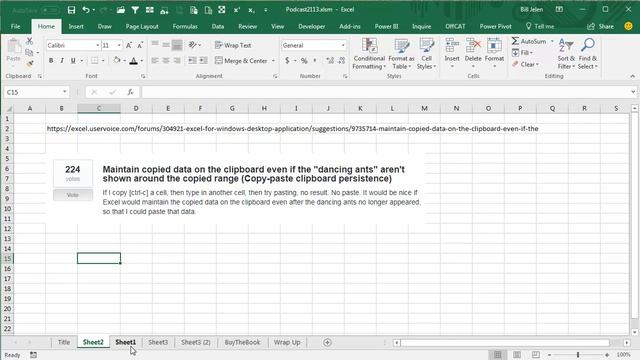Screen dimensions: 640x360
Task: Open the Calibri font name dropdown
Action: pos(98,45)
